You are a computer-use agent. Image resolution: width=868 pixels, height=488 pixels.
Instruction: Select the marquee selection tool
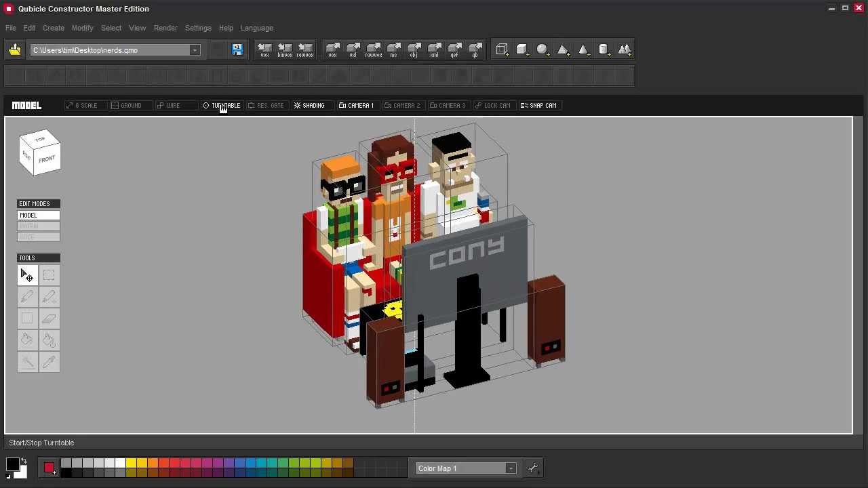click(49, 274)
